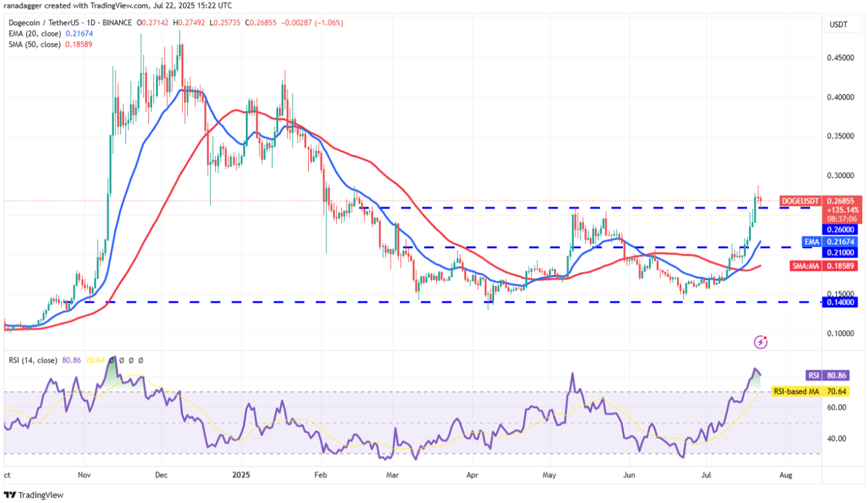Click the blue EMA tag on the price axis
The height and width of the screenshot is (503, 868).
pos(812,241)
